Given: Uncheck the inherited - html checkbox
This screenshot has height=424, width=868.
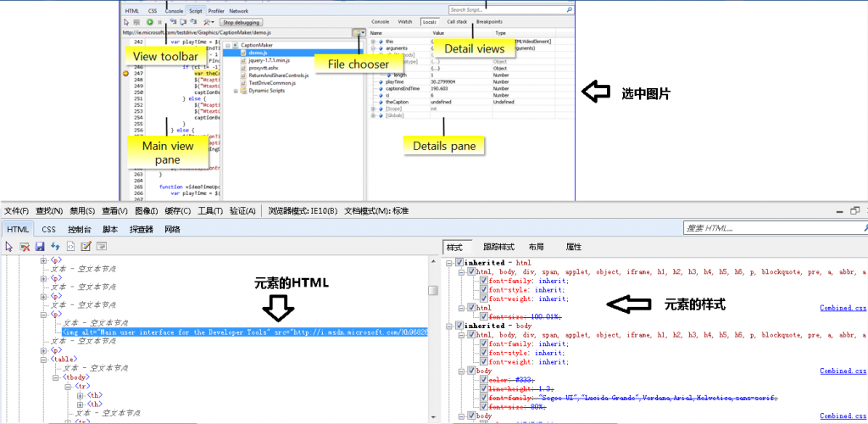Looking at the screenshot, I should pos(459,262).
